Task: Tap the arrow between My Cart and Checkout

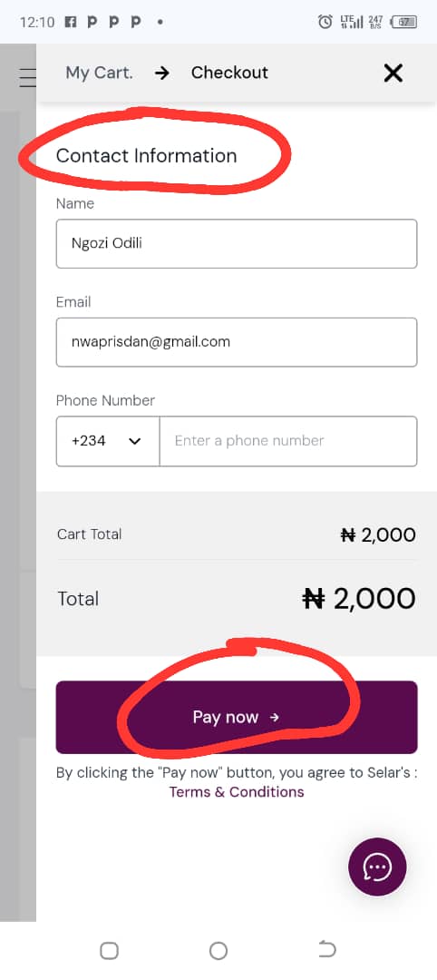Action: tap(161, 73)
